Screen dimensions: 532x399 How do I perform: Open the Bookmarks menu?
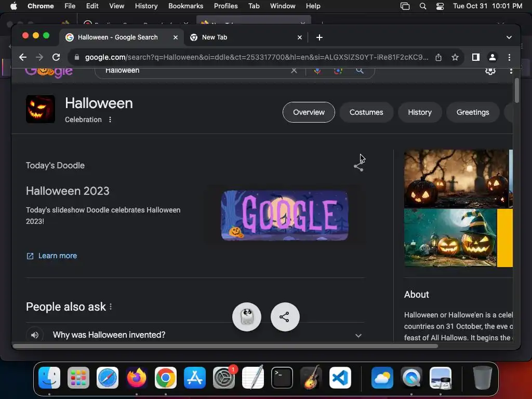tap(185, 6)
